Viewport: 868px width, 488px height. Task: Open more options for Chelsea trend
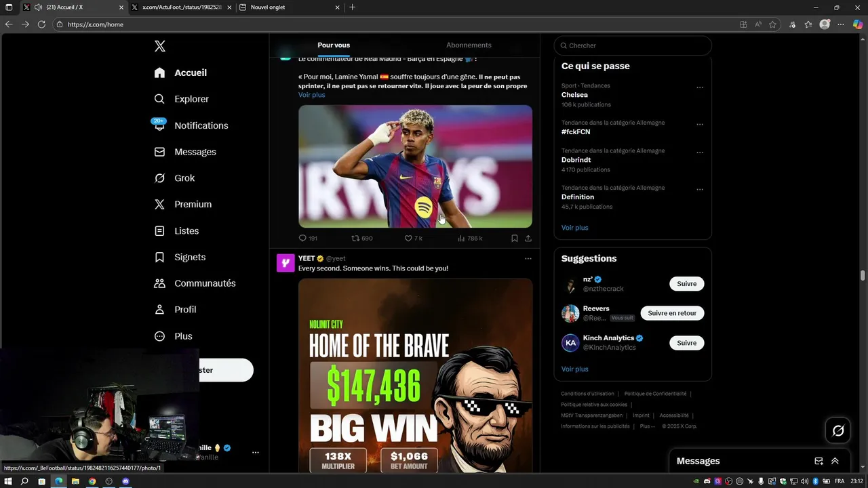(x=700, y=87)
